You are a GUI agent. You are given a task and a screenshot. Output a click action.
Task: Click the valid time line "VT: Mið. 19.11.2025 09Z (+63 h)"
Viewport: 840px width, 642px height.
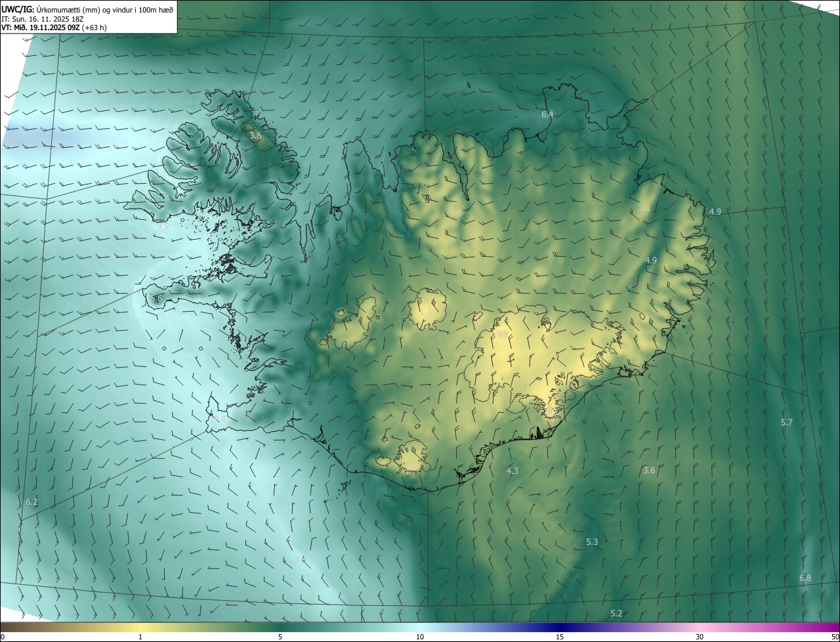(54, 28)
